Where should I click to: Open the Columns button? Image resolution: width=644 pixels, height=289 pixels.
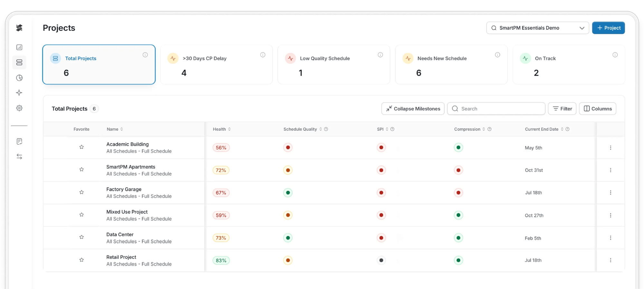[x=598, y=109]
